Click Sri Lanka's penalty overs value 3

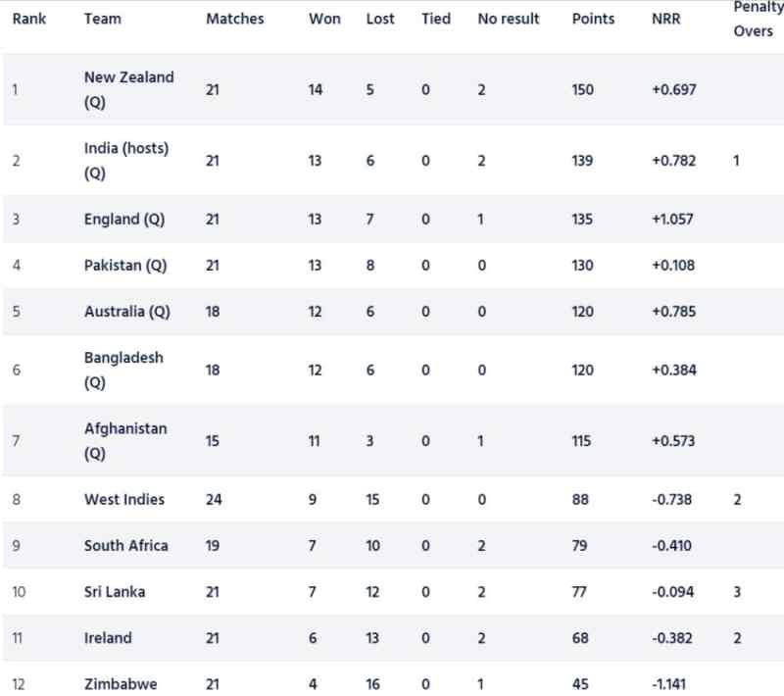737,592
